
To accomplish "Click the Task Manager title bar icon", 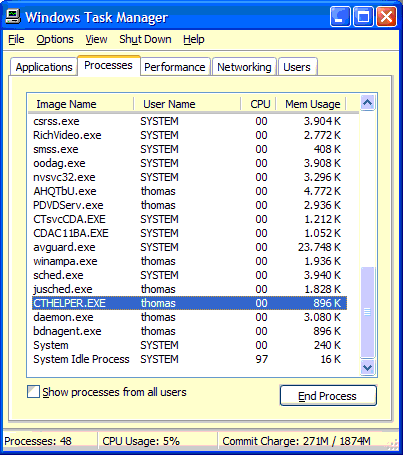I will (14, 16).
